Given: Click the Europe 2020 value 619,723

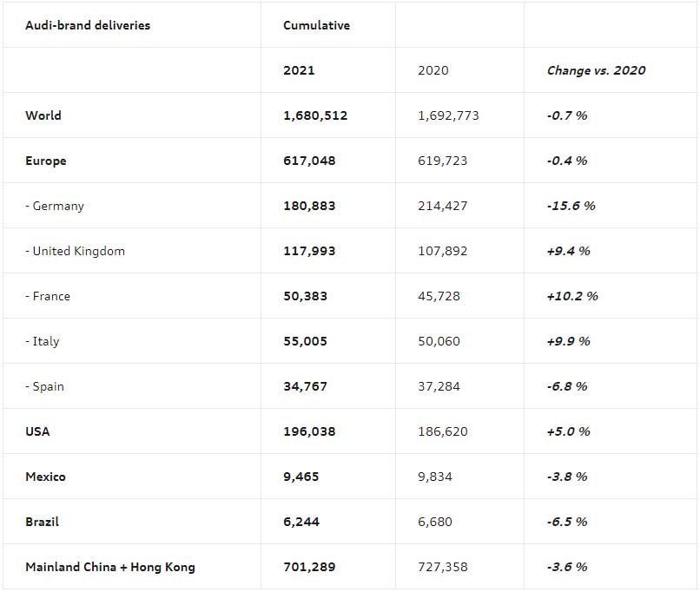Looking at the screenshot, I should pos(442,161).
